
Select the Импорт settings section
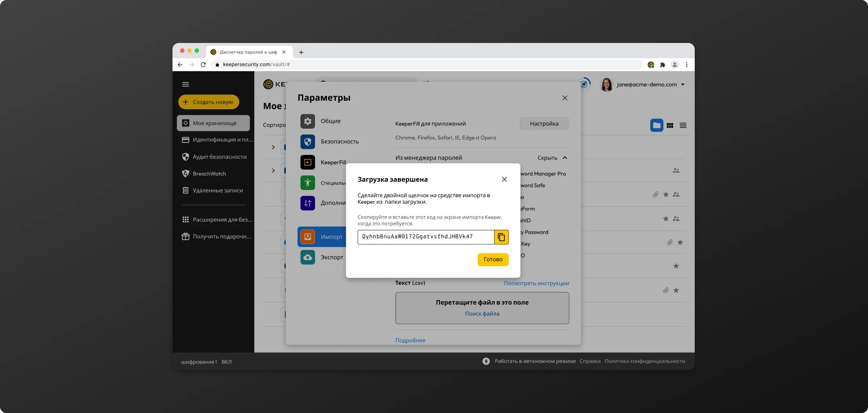coord(322,237)
